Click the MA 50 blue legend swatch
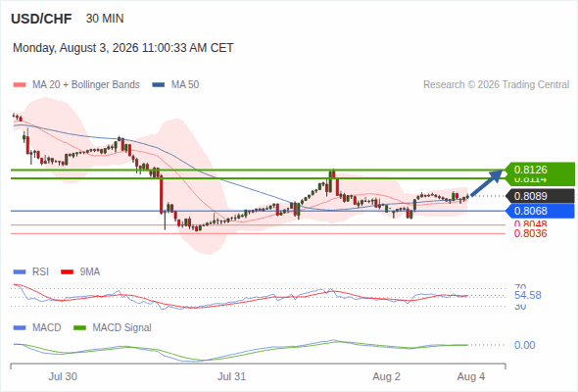578x392 pixels. click(159, 85)
